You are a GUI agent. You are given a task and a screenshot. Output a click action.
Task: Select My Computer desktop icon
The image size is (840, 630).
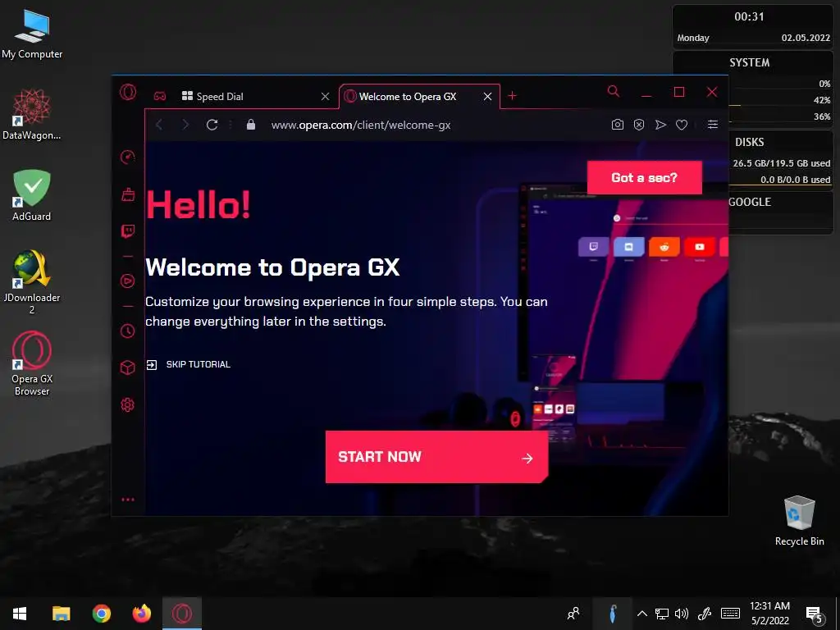pos(32,33)
